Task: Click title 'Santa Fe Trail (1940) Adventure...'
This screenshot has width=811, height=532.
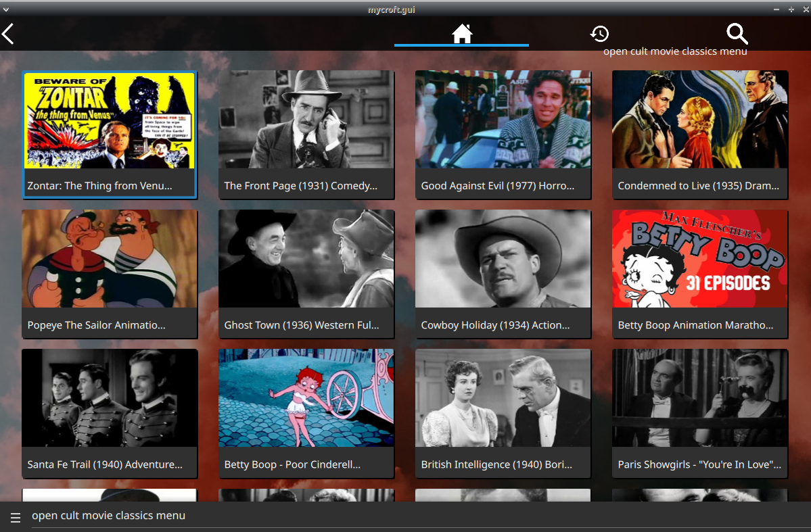Action: coord(105,464)
